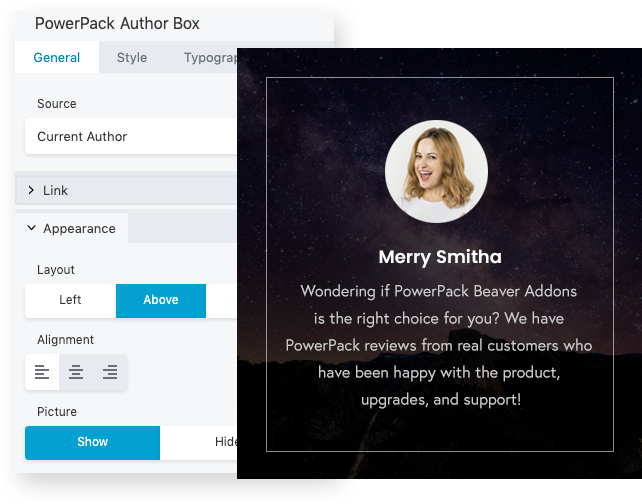Choose the align-left icon
The height and width of the screenshot is (504, 642).
[42, 372]
